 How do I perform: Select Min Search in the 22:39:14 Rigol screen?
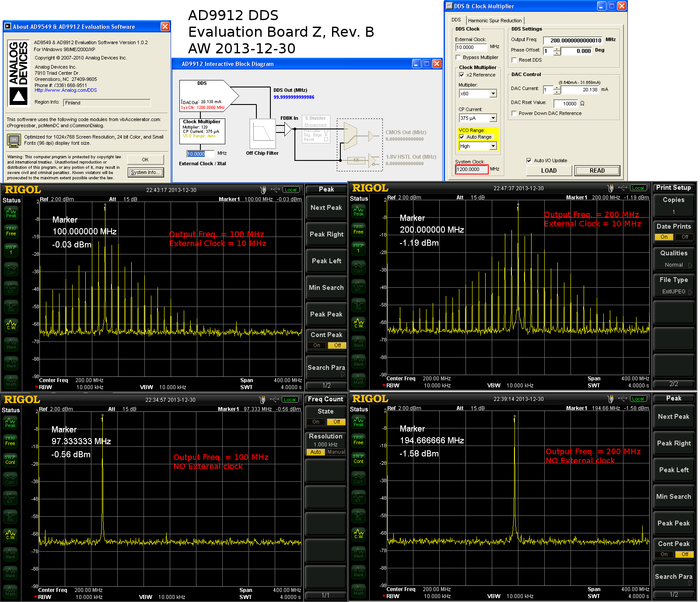click(x=674, y=497)
